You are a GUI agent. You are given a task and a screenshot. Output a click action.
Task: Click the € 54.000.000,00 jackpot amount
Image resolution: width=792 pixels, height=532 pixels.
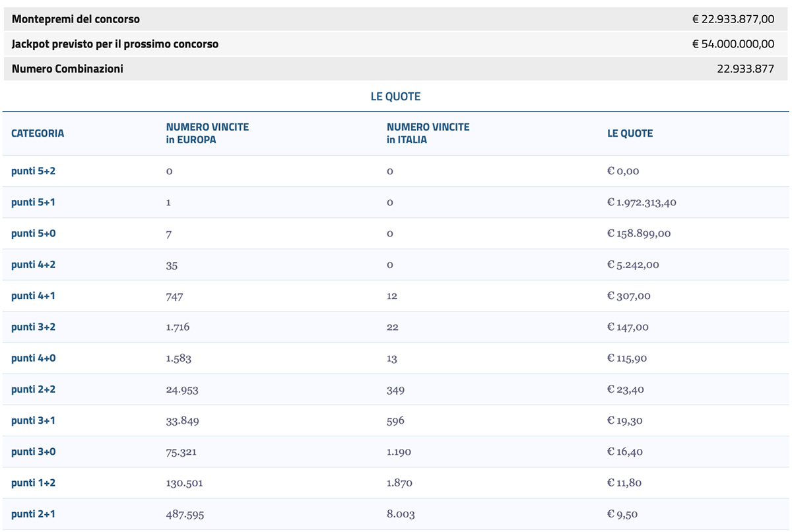733,44
